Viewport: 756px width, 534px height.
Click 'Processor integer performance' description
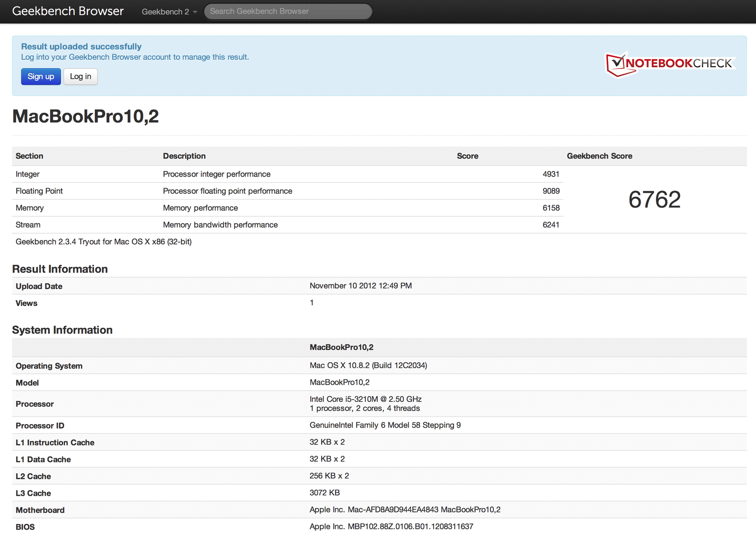point(217,174)
